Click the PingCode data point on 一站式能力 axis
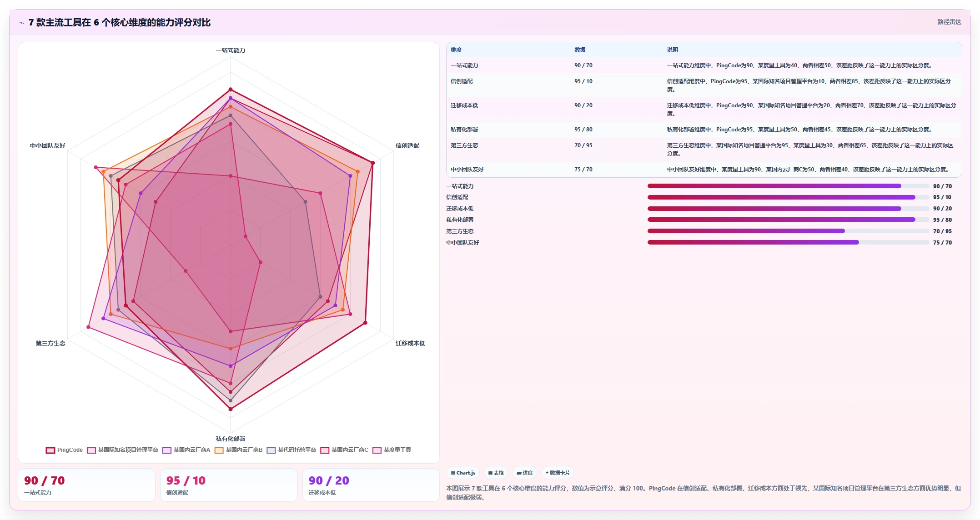The width and height of the screenshot is (980, 520). coord(231,90)
